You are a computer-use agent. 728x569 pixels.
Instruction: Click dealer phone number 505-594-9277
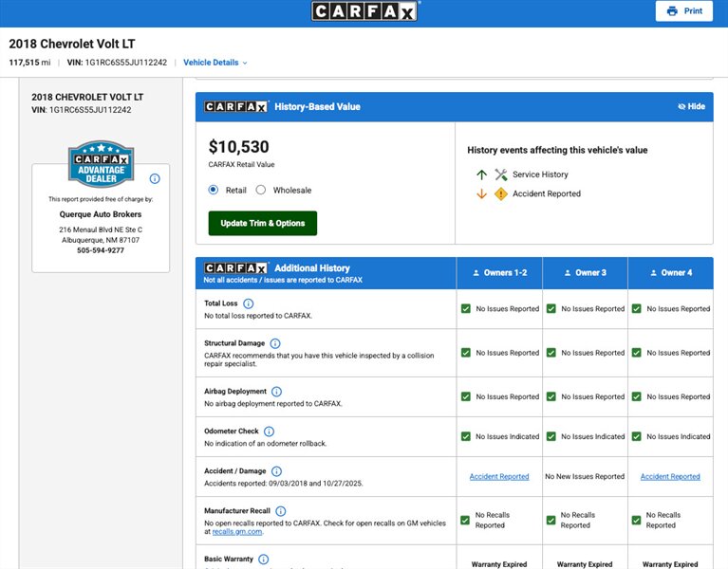101,250
